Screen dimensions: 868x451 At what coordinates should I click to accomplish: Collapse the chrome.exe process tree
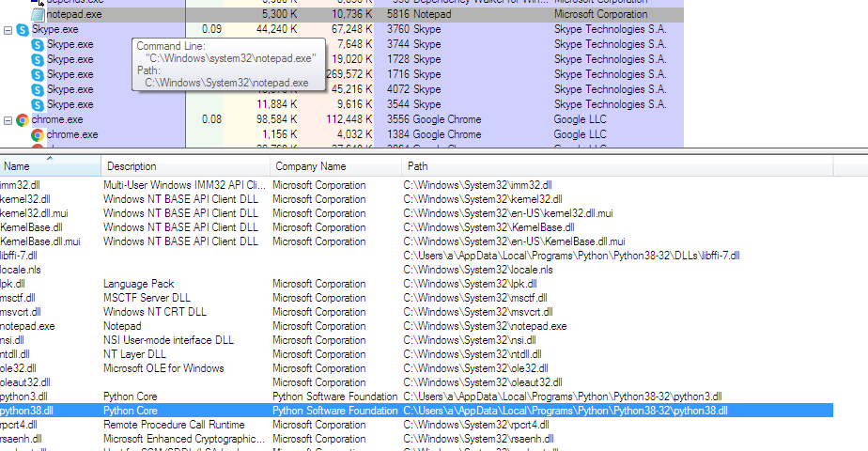tap(8, 120)
